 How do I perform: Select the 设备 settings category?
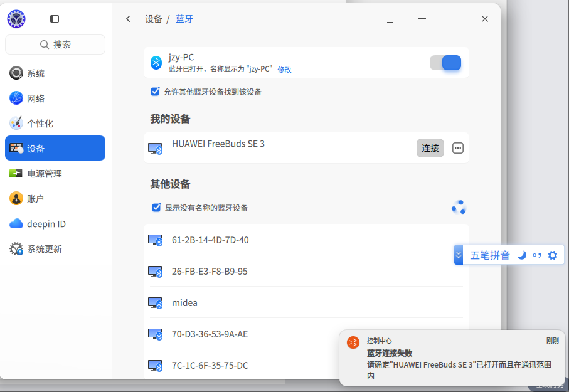pyautogui.click(x=55, y=148)
